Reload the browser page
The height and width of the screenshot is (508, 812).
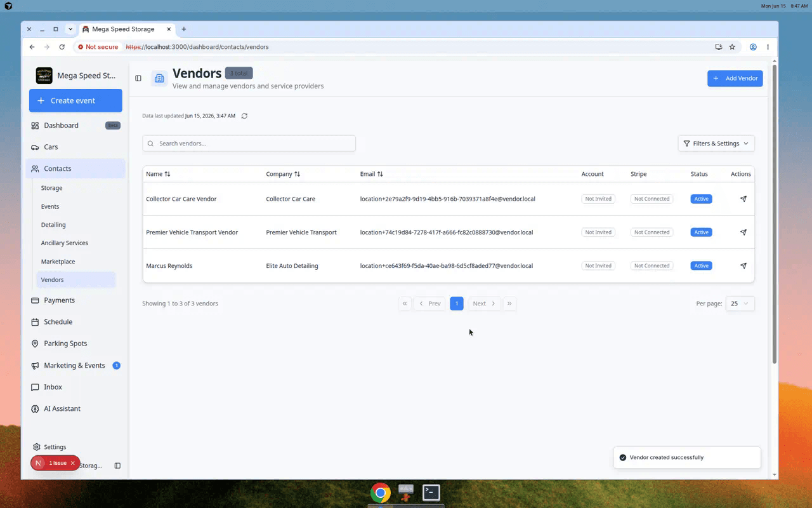[62, 47]
